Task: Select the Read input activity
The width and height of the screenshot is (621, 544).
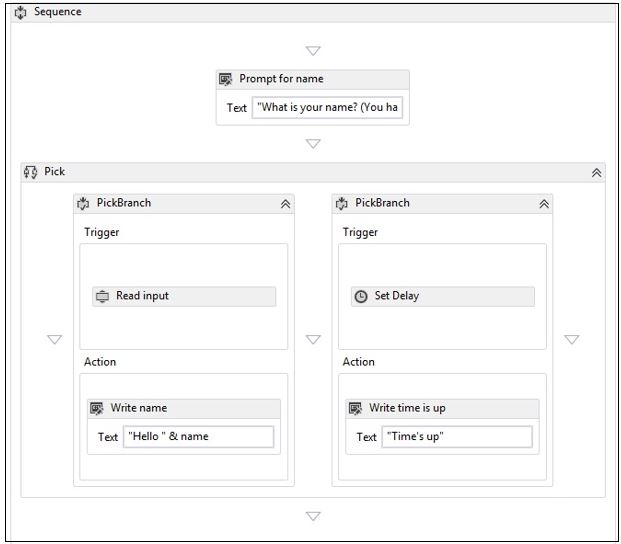Action: pos(183,297)
